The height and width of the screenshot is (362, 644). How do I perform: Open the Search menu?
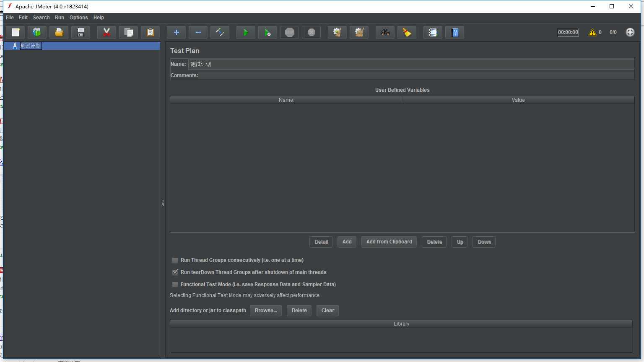[x=41, y=18]
